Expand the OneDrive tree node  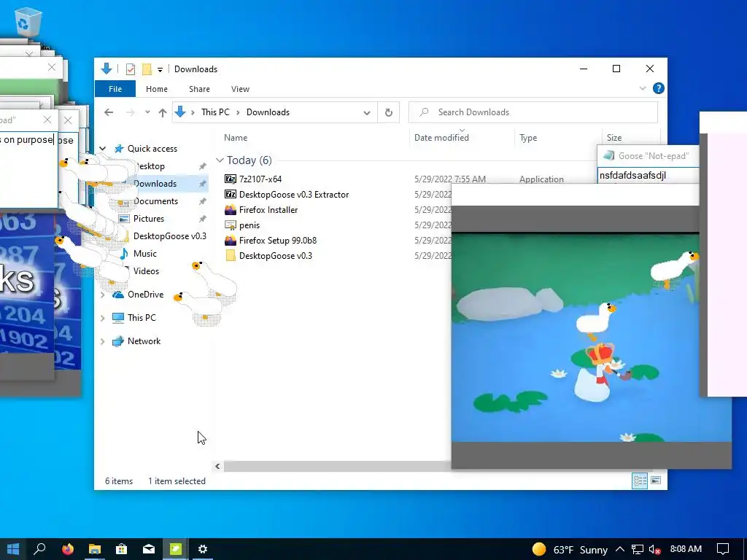click(102, 295)
